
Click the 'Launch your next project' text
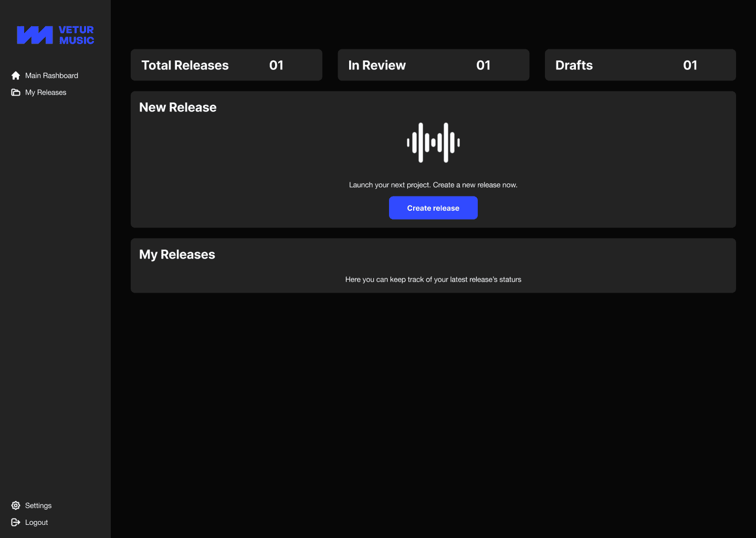click(x=433, y=185)
